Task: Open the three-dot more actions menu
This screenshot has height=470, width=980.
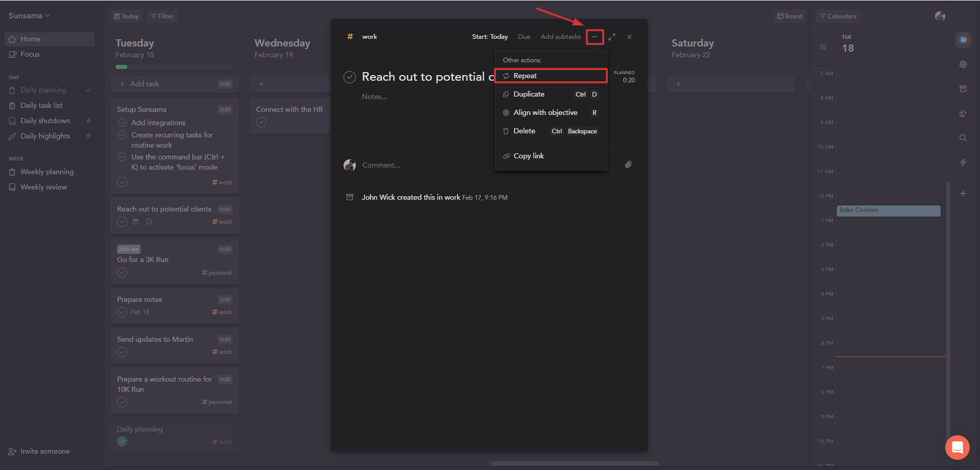Action: tap(595, 37)
